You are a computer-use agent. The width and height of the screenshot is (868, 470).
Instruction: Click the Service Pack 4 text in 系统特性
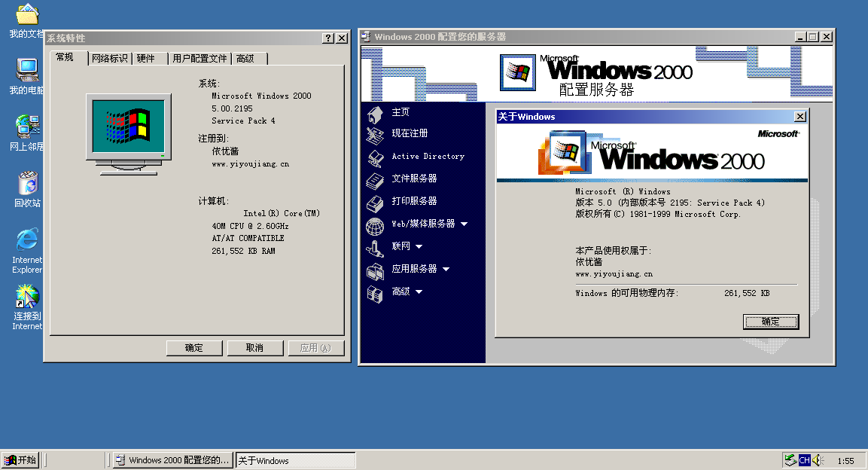(243, 121)
